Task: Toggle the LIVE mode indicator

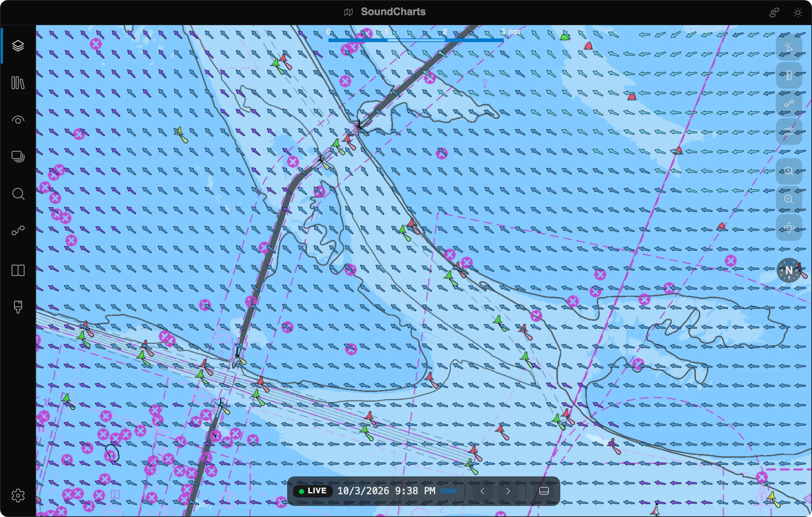Action: point(313,491)
